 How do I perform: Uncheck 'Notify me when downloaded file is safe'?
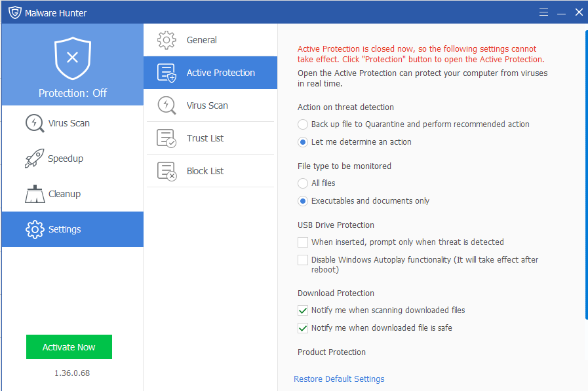[x=303, y=328]
